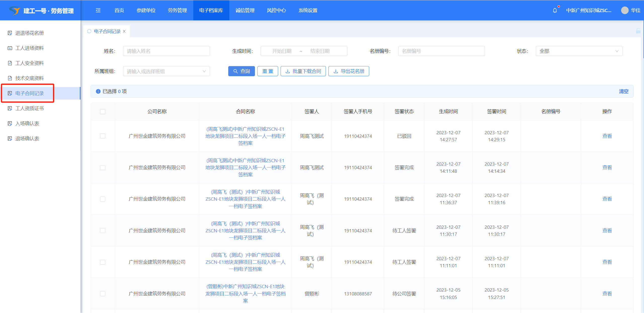Image resolution: width=644 pixels, height=313 pixels.
Task: Check the select-all header checkbox
Action: [x=103, y=111]
